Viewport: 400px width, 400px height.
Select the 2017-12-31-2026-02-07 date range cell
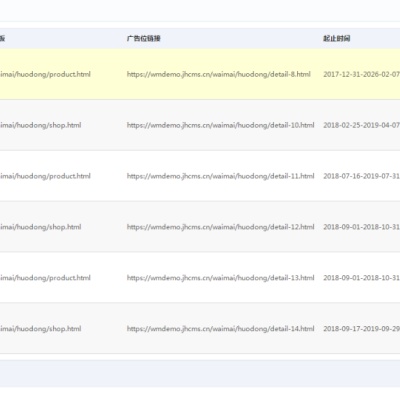tap(361, 74)
